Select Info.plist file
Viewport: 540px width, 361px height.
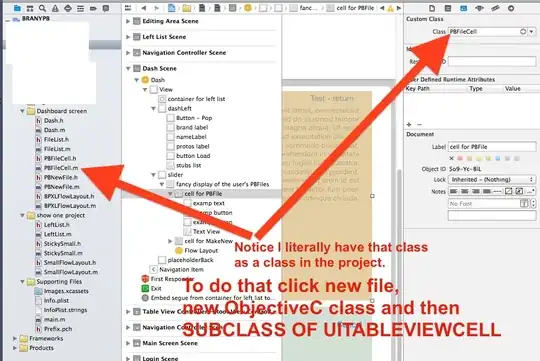tap(56, 301)
